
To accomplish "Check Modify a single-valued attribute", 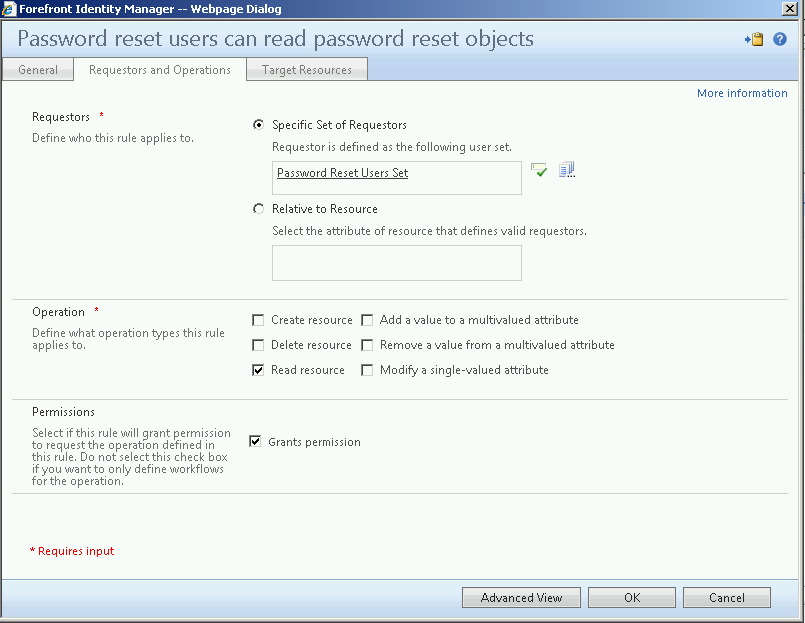I will coord(367,370).
